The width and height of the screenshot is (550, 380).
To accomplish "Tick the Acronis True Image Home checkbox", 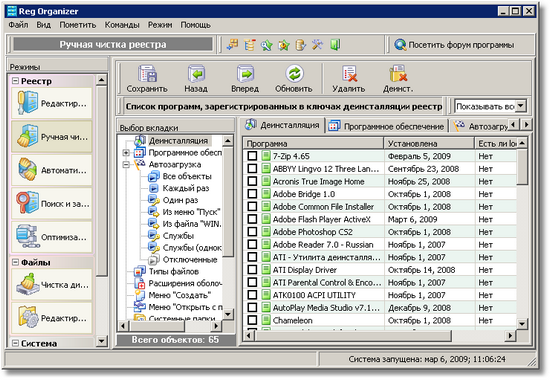I will point(252,181).
